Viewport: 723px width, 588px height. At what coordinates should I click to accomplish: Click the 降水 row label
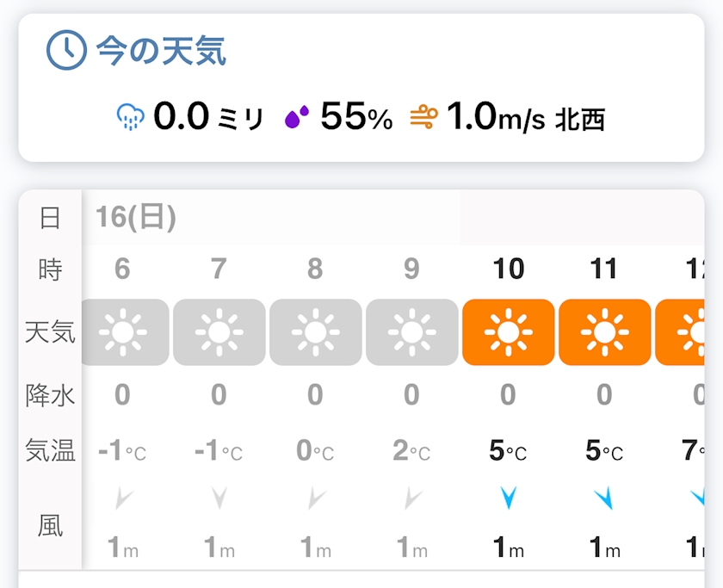pyautogui.click(x=50, y=395)
